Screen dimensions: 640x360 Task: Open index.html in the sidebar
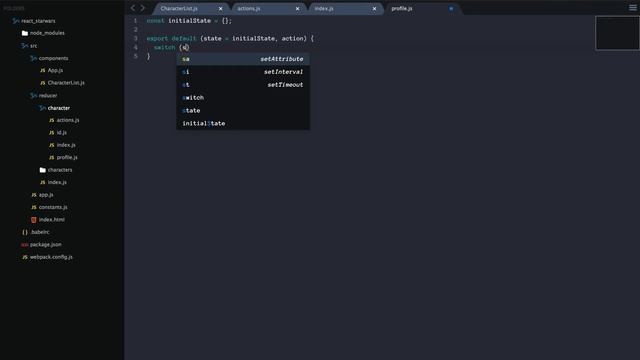(x=51, y=220)
